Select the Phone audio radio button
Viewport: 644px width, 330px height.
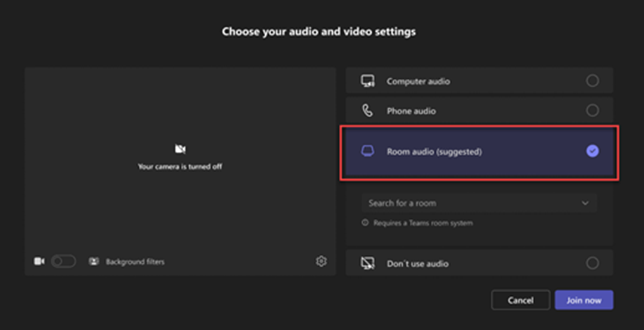pyautogui.click(x=593, y=111)
